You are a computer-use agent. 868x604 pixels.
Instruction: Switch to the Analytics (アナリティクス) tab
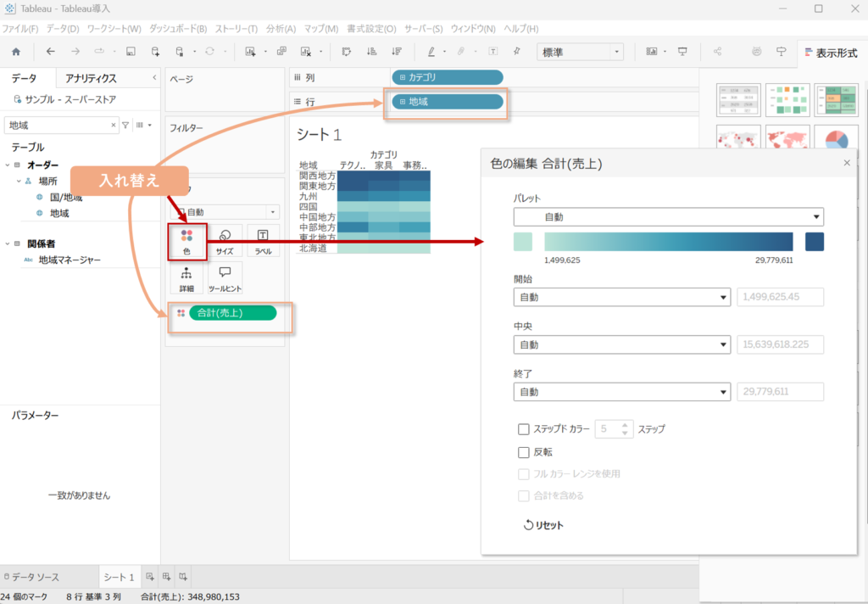[x=91, y=79]
